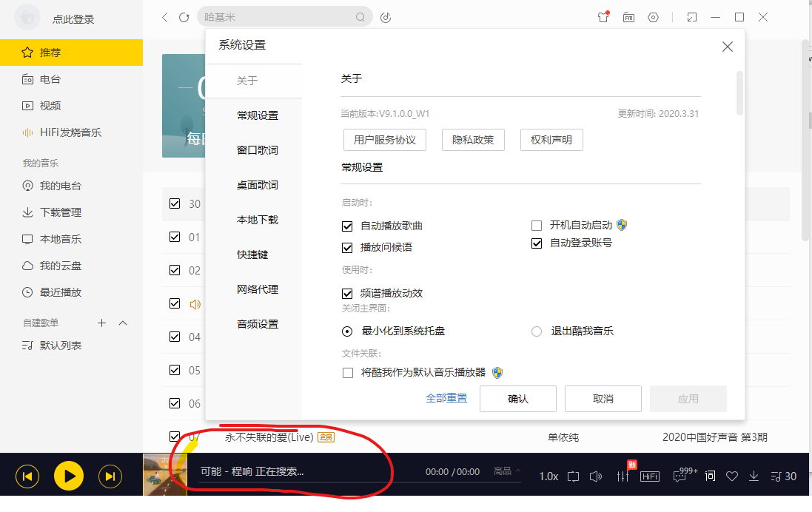Screen dimensions: 812x512
Task: Select 退出酷我音乐 radio option
Action: pyautogui.click(x=537, y=331)
